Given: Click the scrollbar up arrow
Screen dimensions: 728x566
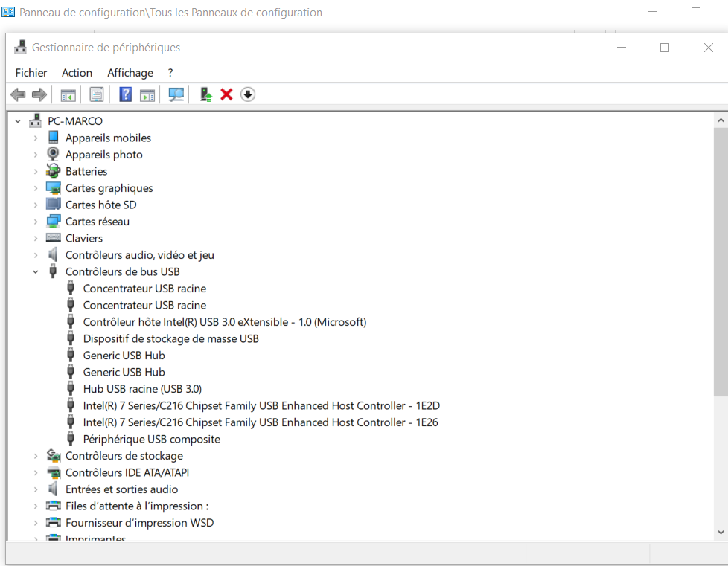Looking at the screenshot, I should click(x=721, y=120).
